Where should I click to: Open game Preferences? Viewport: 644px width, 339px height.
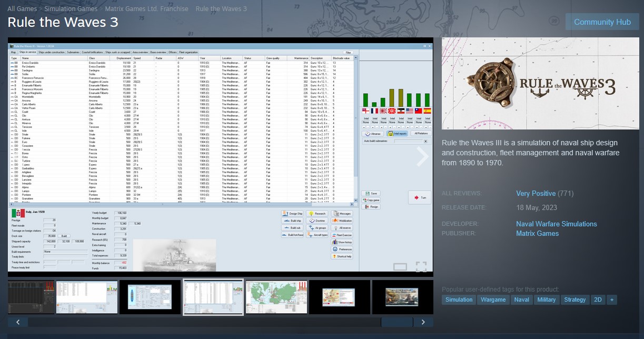(342, 249)
